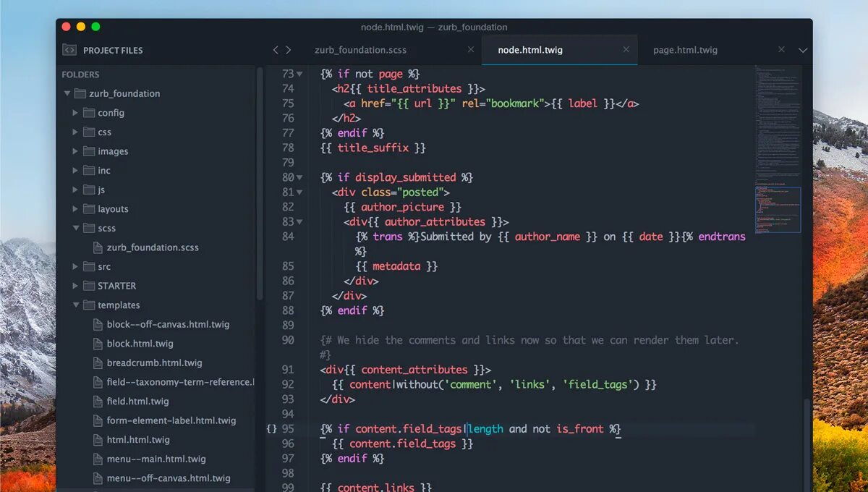The width and height of the screenshot is (868, 492).
Task: Click the file icon beside block.html.twig
Action: tap(98, 344)
